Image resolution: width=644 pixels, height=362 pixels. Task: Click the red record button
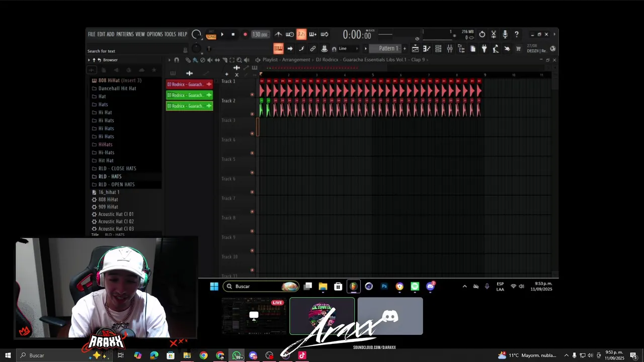click(246, 34)
